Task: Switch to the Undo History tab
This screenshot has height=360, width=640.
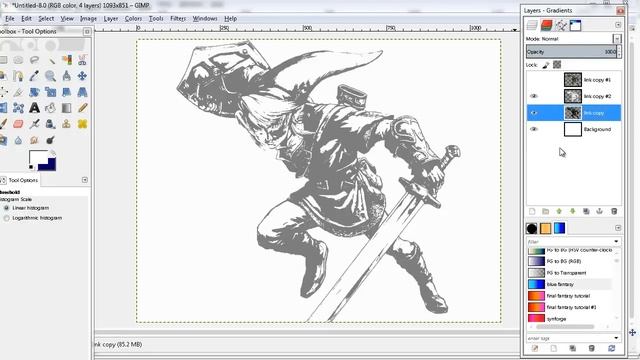Action: point(576,25)
